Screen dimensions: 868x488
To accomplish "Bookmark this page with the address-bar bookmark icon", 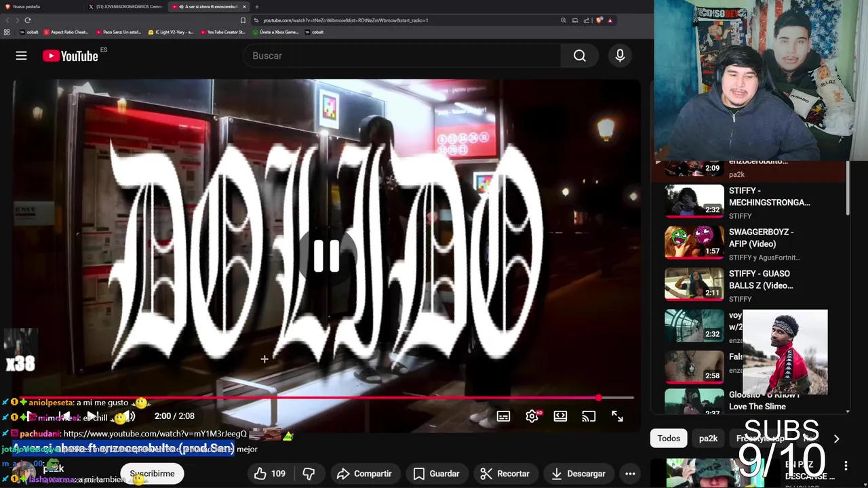I will tap(243, 20).
